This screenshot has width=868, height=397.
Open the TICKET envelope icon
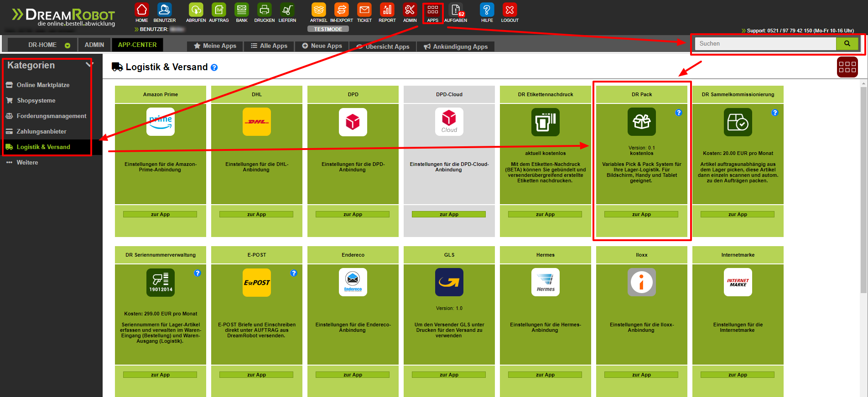tap(364, 10)
